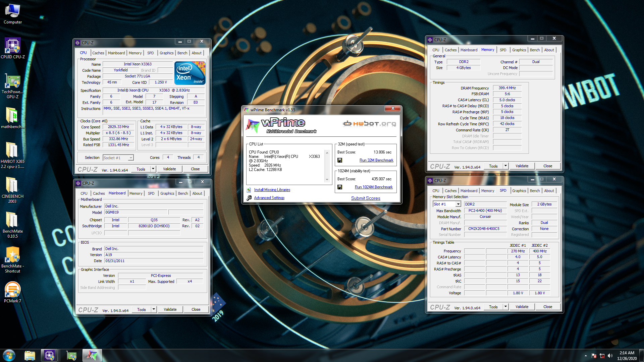The width and height of the screenshot is (644, 362).
Task: Open the Computer desktop icon
Action: pyautogui.click(x=12, y=14)
